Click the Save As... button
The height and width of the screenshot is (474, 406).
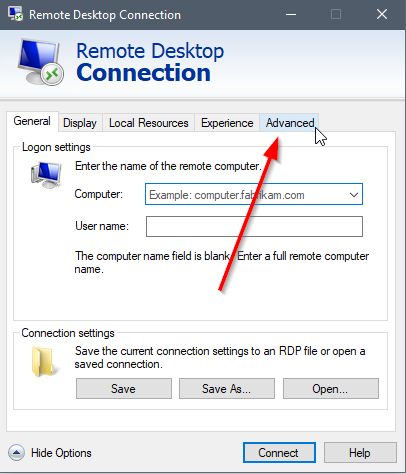(x=227, y=389)
